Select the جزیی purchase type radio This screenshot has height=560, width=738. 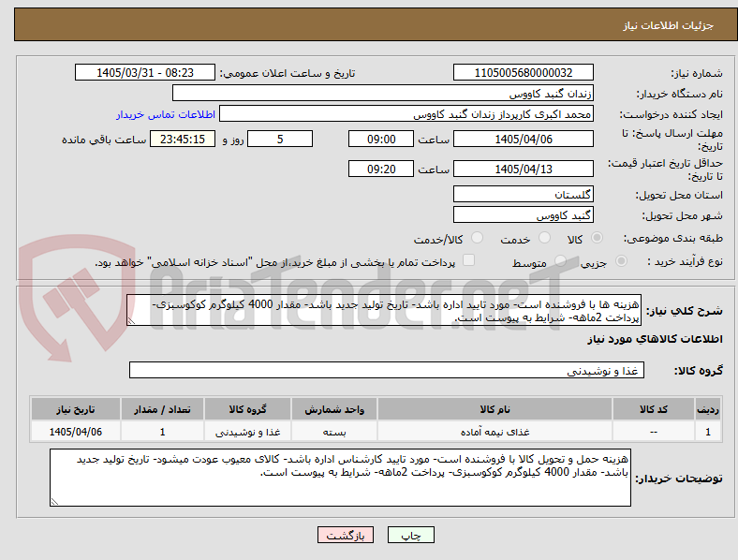tap(621, 261)
